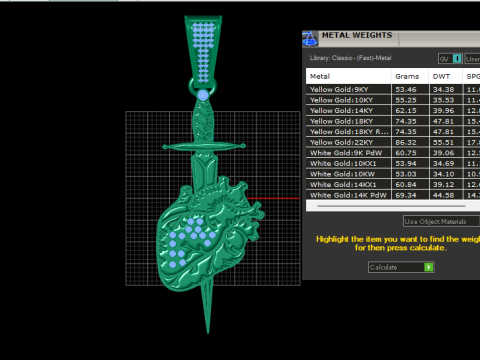Click the Grams column header
Viewport: 480px width, 360px height.
click(x=410, y=76)
